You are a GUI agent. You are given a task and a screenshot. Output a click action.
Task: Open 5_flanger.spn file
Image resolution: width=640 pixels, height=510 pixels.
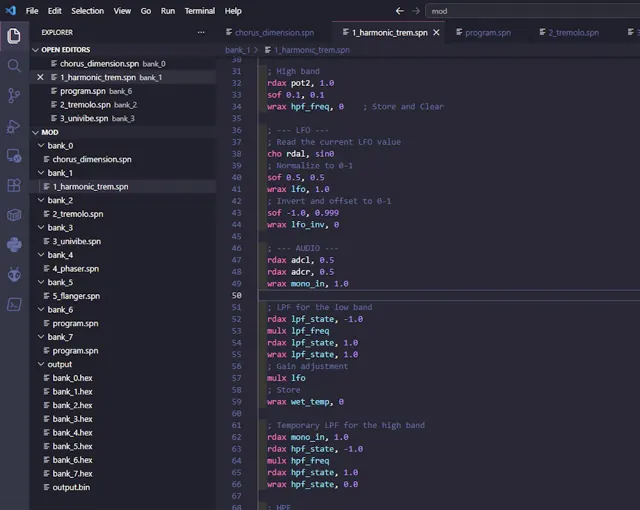(122, 296)
